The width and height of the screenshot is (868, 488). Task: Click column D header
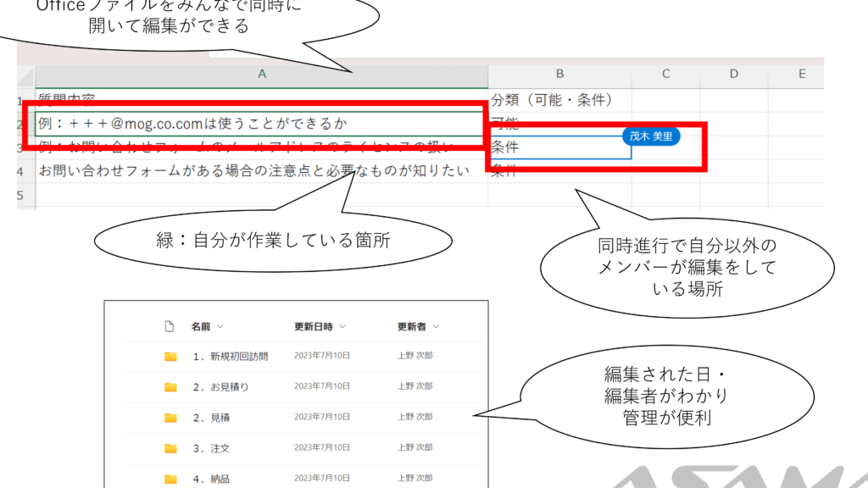tap(733, 75)
